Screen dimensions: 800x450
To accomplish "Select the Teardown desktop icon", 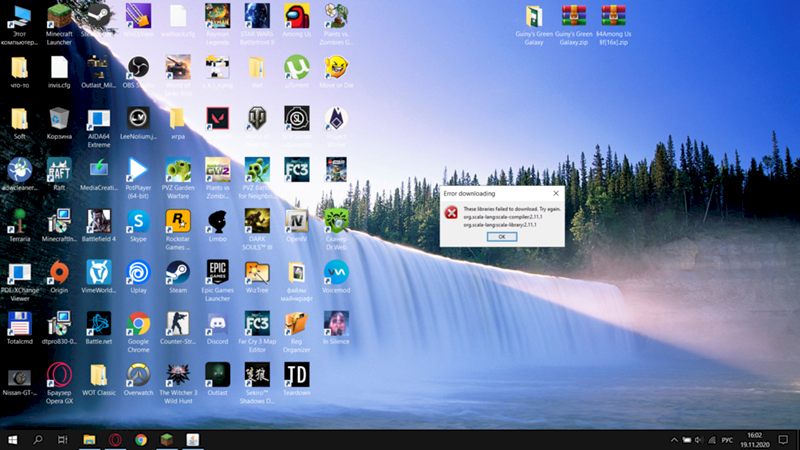I will [x=296, y=375].
